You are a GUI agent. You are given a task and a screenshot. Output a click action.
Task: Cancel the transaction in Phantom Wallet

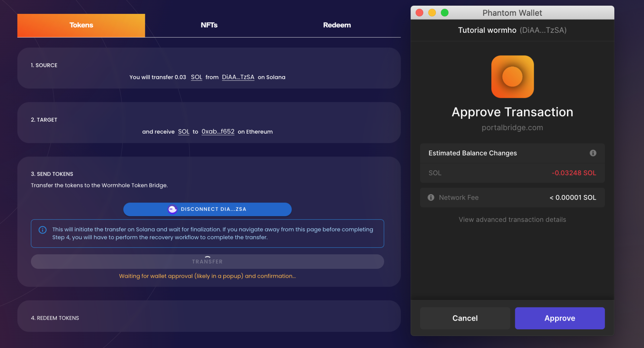[x=465, y=318]
